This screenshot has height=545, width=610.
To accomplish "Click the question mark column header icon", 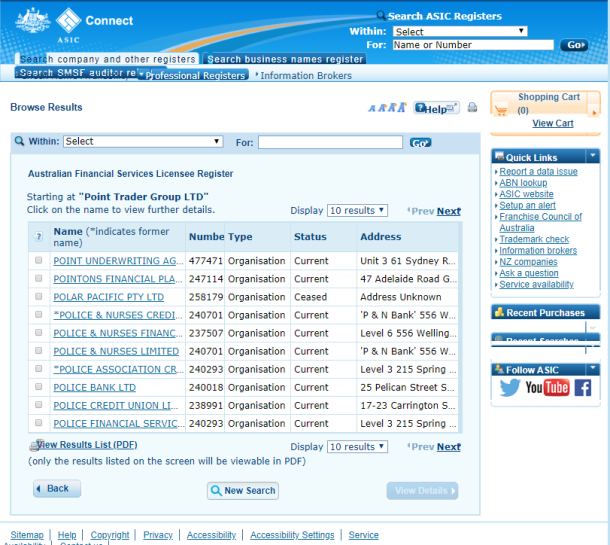I will (39, 236).
